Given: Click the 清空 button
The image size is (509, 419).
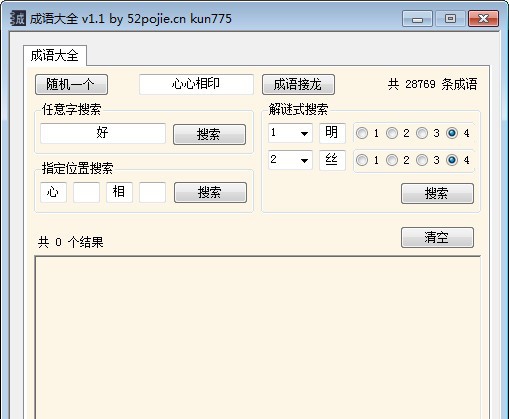Looking at the screenshot, I should coord(437,237).
